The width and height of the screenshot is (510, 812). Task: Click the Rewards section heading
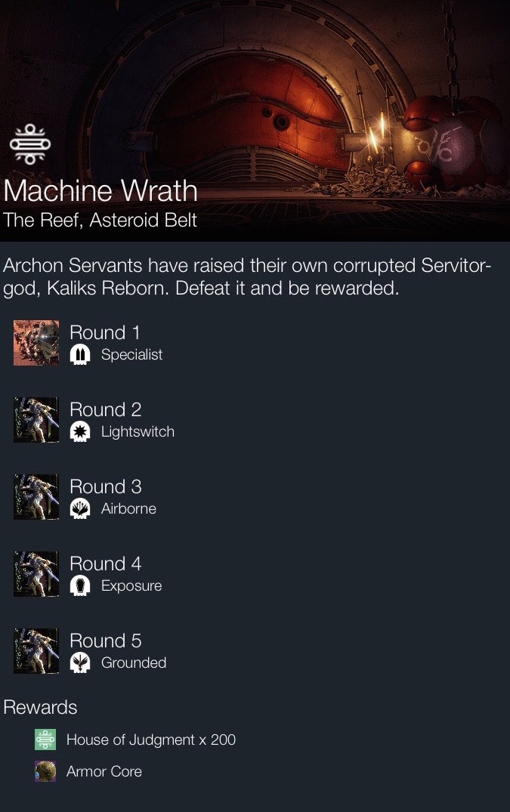click(40, 708)
